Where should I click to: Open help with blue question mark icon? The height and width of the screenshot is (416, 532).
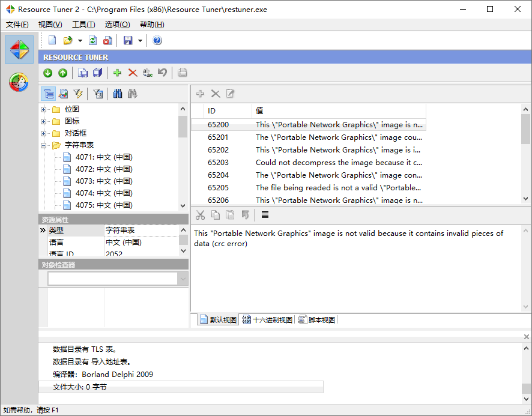[x=157, y=40]
